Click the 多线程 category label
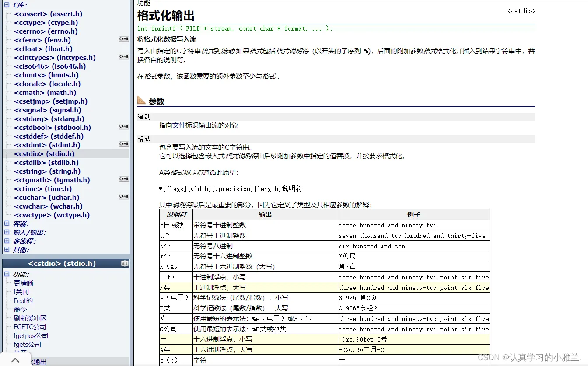Screen dimensions: 588x366 24,241
